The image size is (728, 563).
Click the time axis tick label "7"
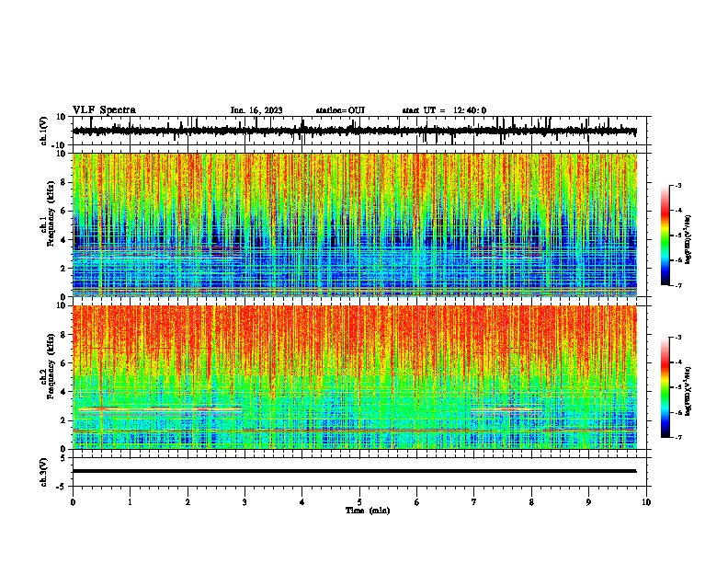pos(474,502)
